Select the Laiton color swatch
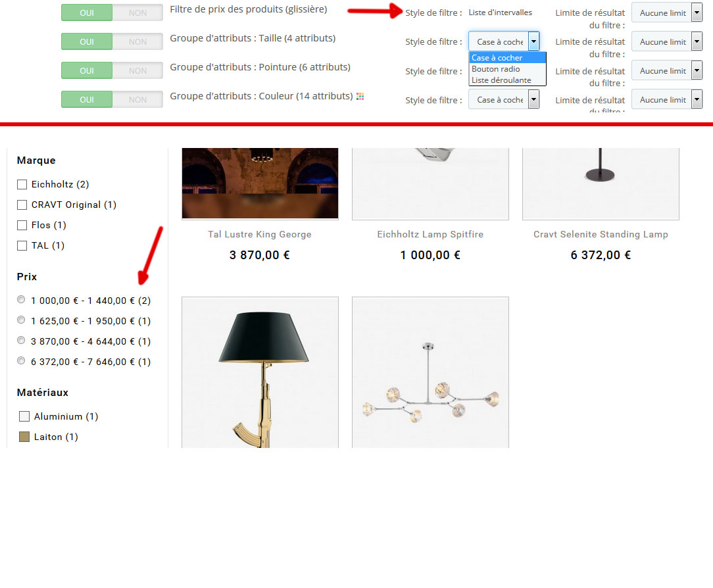This screenshot has width=713, height=588. (24, 437)
